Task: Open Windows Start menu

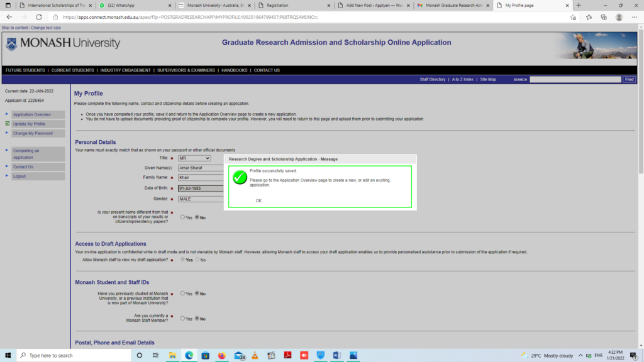Action: tap(8, 356)
